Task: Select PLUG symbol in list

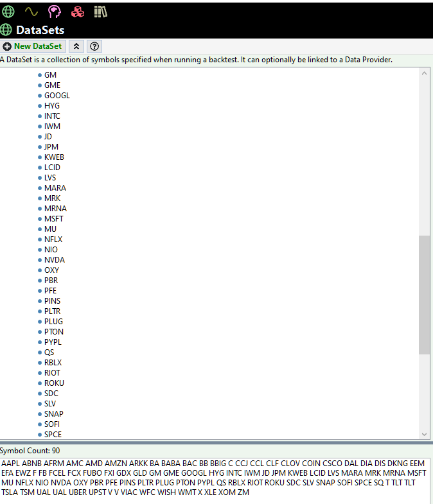Action: 53,322
